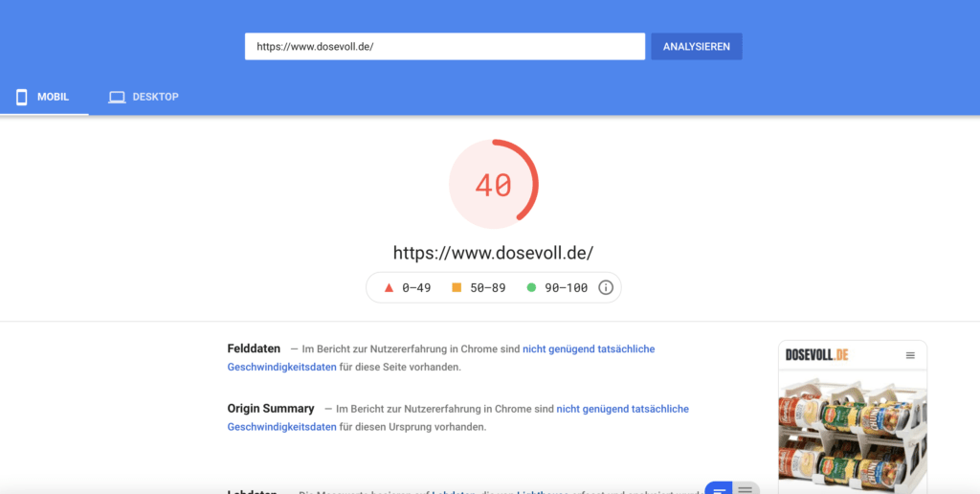The image size is (980, 494).
Task: Select the compact list view toggle icon
Action: pos(745,489)
